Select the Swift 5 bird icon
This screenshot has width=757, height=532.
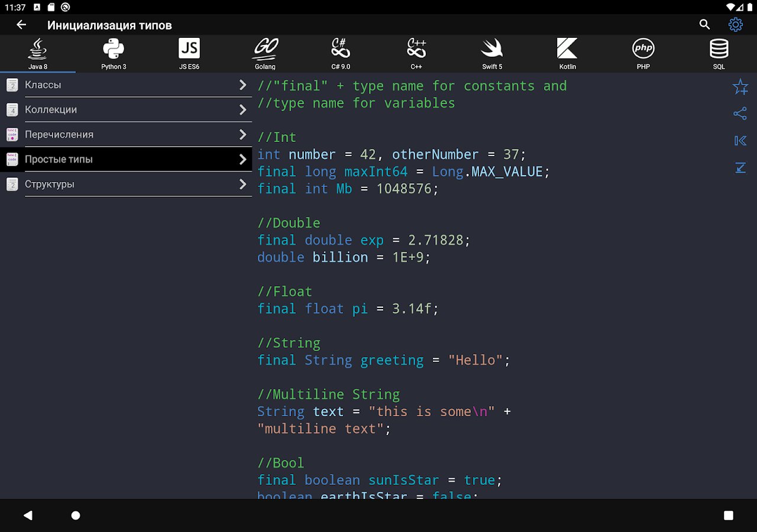pyautogui.click(x=492, y=48)
